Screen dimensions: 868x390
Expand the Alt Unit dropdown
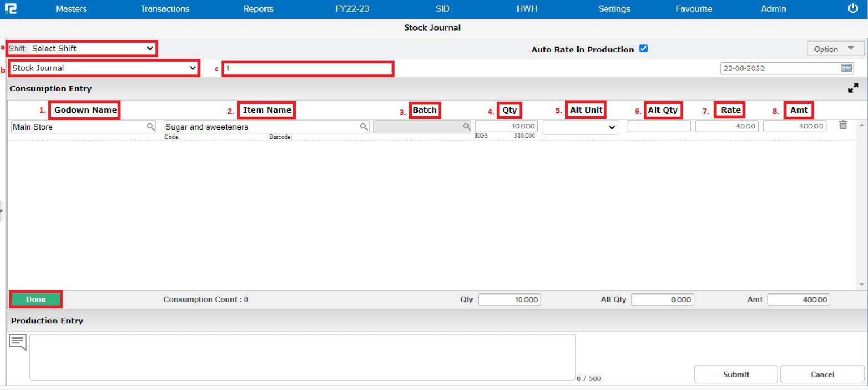(580, 127)
